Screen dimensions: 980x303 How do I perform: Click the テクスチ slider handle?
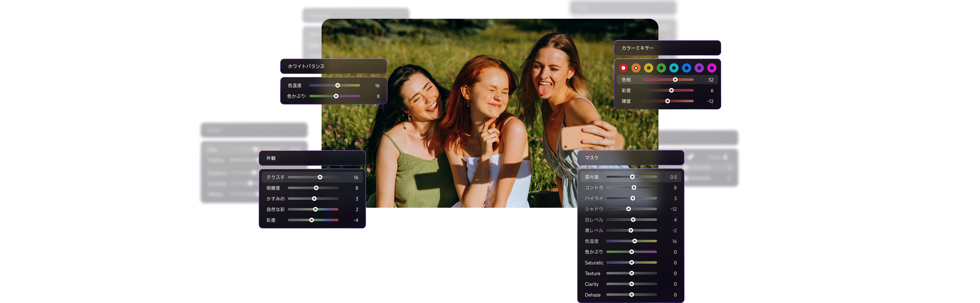point(320,177)
